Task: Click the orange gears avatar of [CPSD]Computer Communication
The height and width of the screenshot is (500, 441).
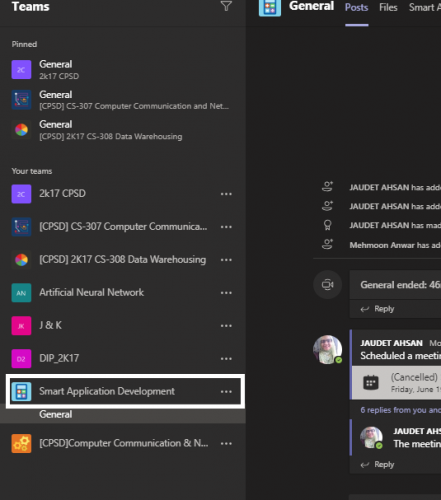Action: click(x=21, y=444)
